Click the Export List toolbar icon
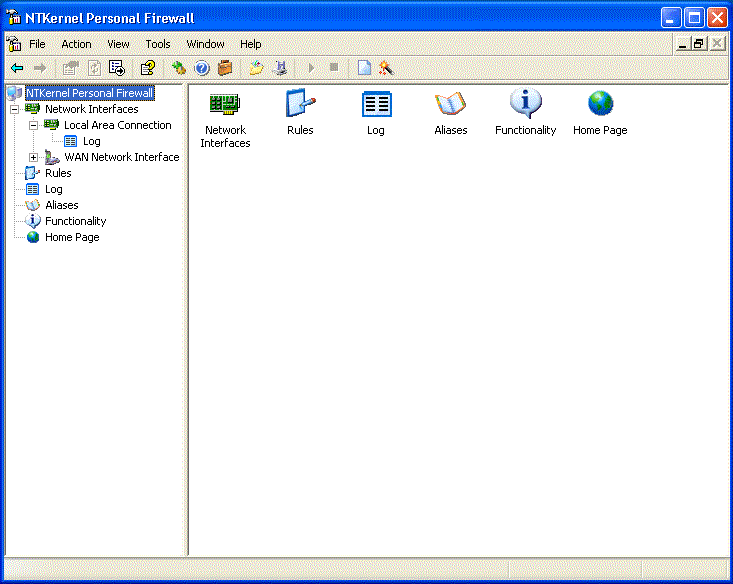Screen dimensions: 733x584 [x=117, y=68]
